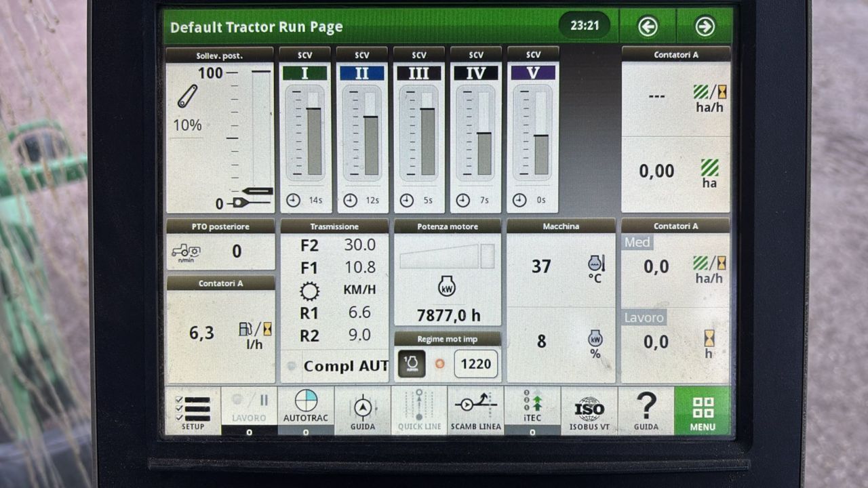Tap the iTEC icon
The width and height of the screenshot is (868, 488).
[x=532, y=407]
